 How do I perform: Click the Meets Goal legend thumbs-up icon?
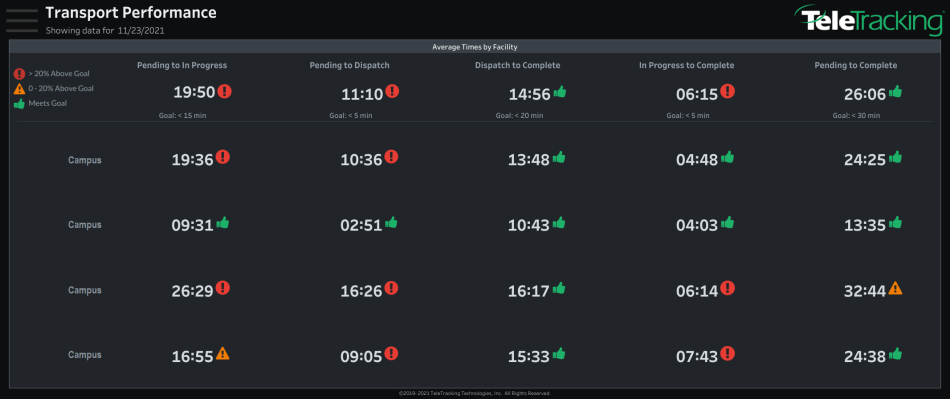point(19,104)
